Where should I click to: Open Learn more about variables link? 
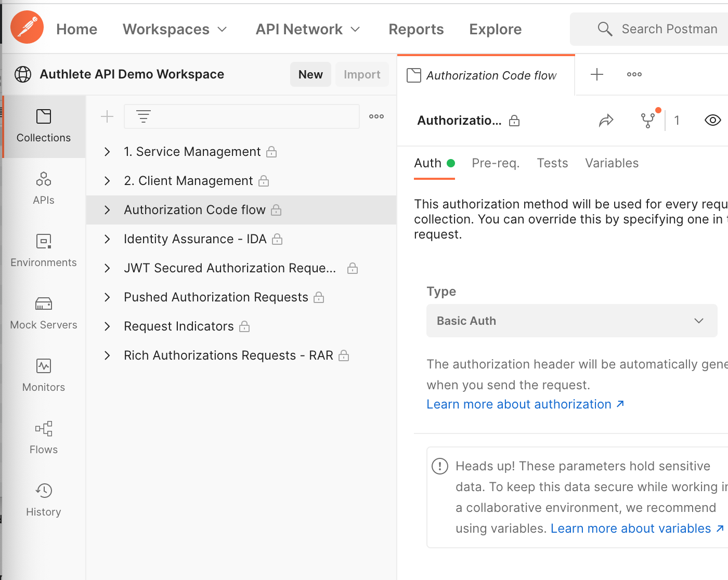(x=637, y=529)
